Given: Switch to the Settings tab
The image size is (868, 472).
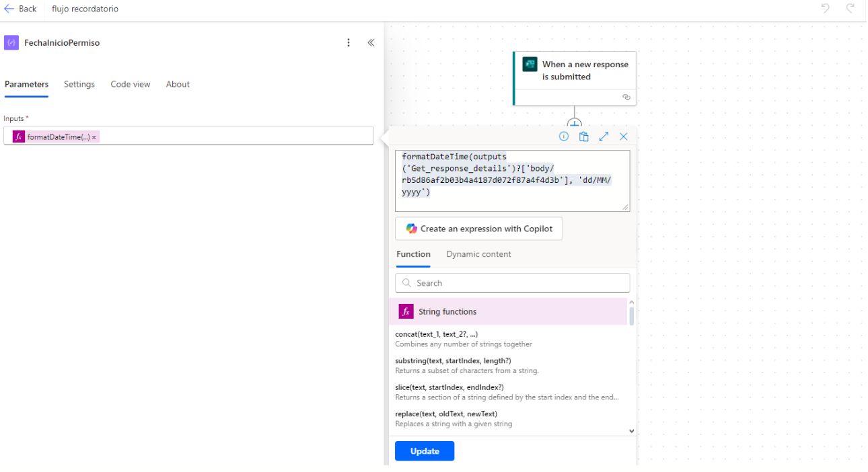Looking at the screenshot, I should [x=79, y=84].
